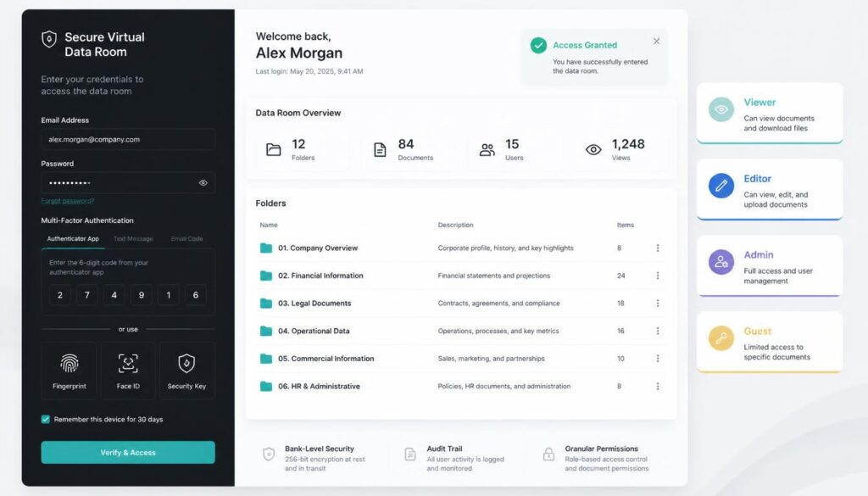The width and height of the screenshot is (868, 496).
Task: Click the Folders stat icon in overview
Action: 274,149
